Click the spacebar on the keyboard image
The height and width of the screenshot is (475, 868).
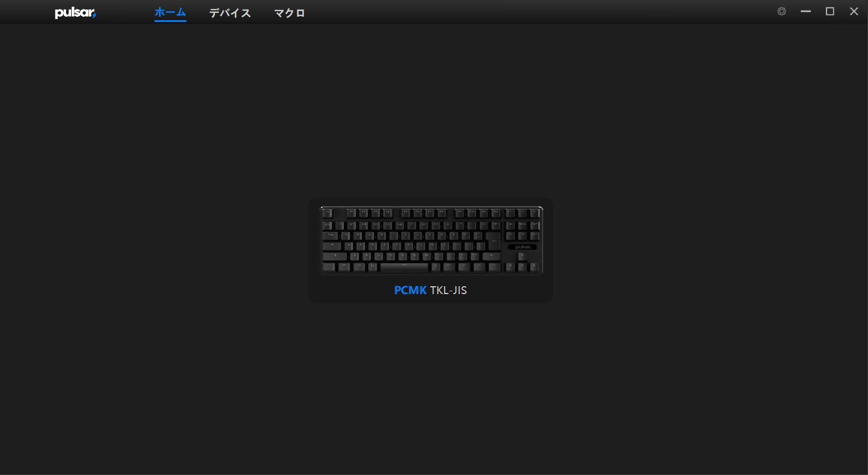(404, 268)
